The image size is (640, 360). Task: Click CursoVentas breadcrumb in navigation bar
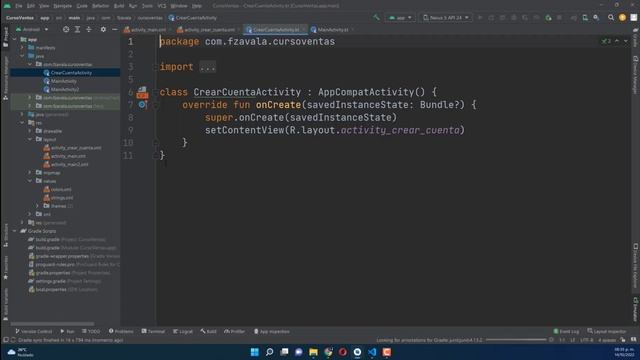20,18
